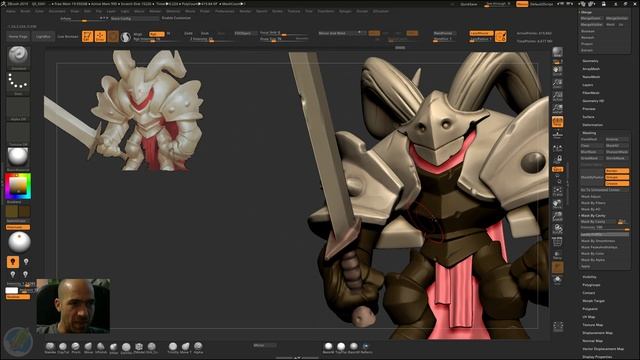
Task: Click the Move view icon on right shelf
Action: pyautogui.click(x=558, y=204)
